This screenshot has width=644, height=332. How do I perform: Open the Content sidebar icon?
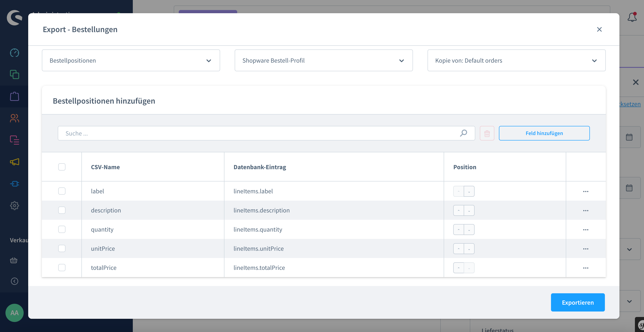15,140
